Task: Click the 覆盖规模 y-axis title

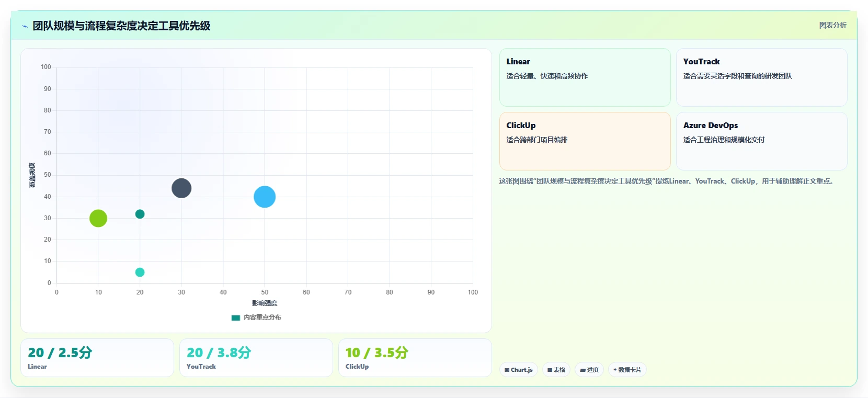Action: [x=32, y=175]
